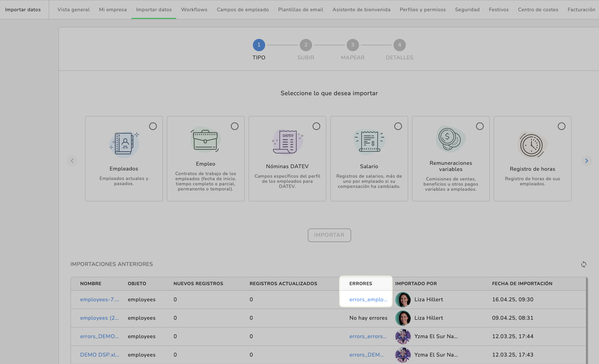
Task: Select the Empleados radio button
Action: click(x=153, y=126)
